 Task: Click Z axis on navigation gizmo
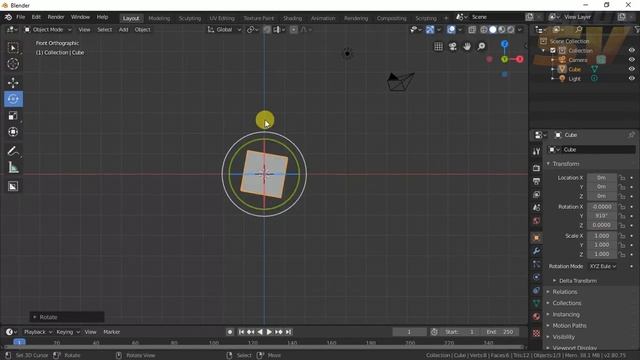point(504,44)
